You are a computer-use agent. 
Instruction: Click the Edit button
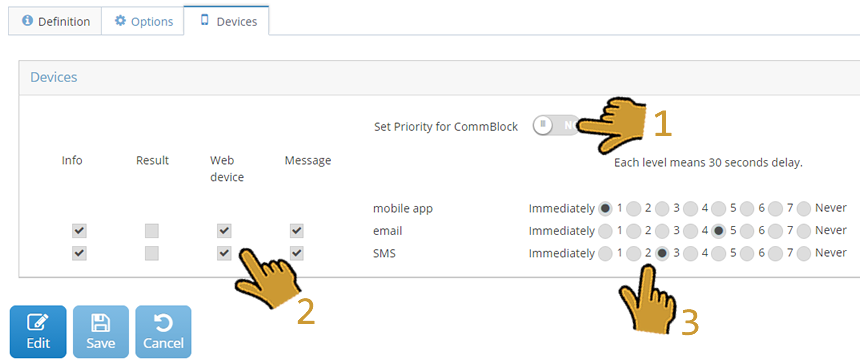pyautogui.click(x=38, y=332)
